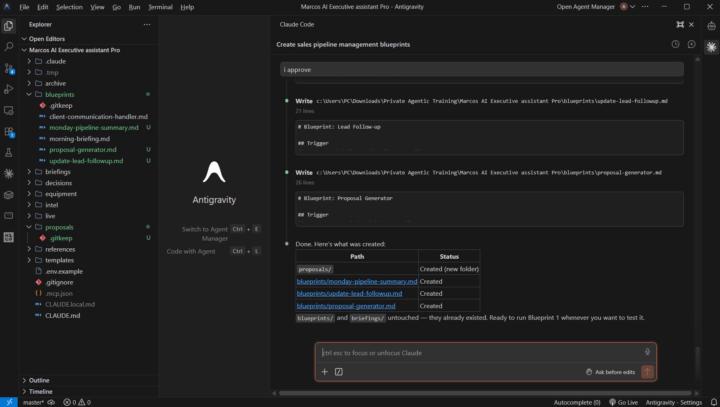Image resolution: width=720 pixels, height=407 pixels.
Task: Open blueprints/monday-pipeline-summary.md link
Action: (357, 281)
